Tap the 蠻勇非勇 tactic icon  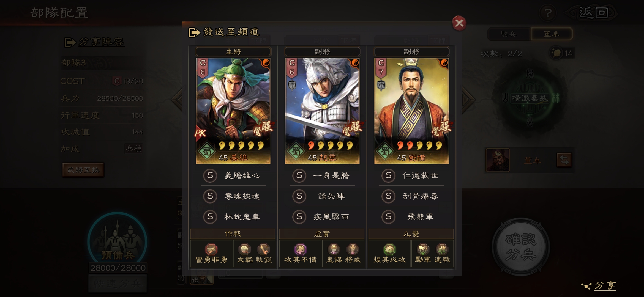point(211,249)
